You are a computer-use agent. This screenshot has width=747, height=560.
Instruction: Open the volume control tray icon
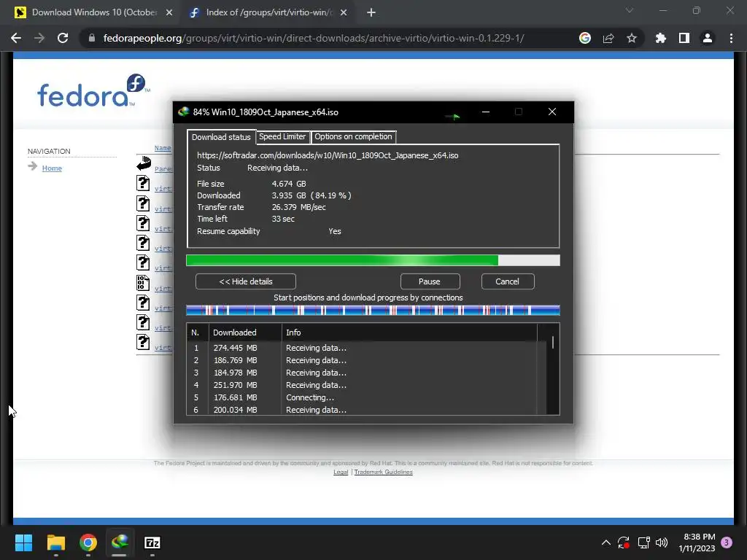pos(662,542)
